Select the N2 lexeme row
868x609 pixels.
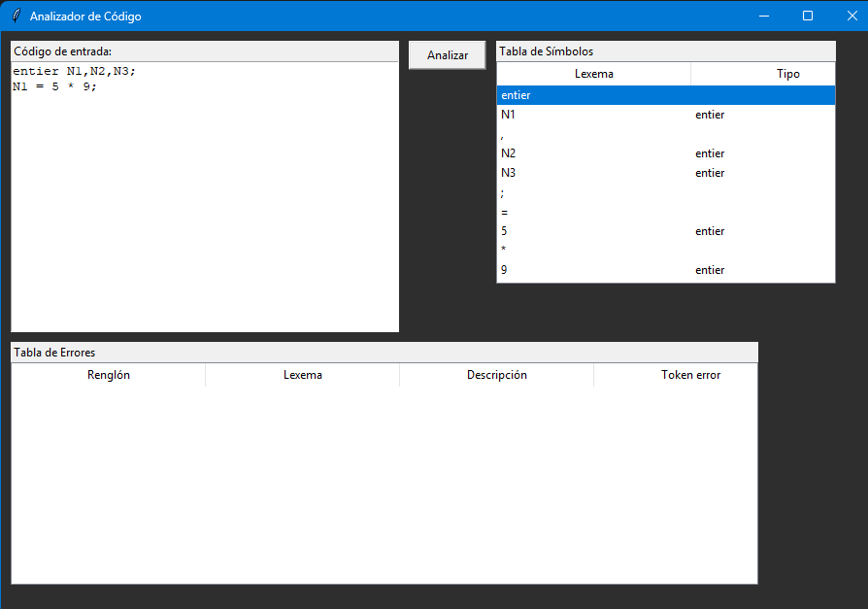click(665, 153)
